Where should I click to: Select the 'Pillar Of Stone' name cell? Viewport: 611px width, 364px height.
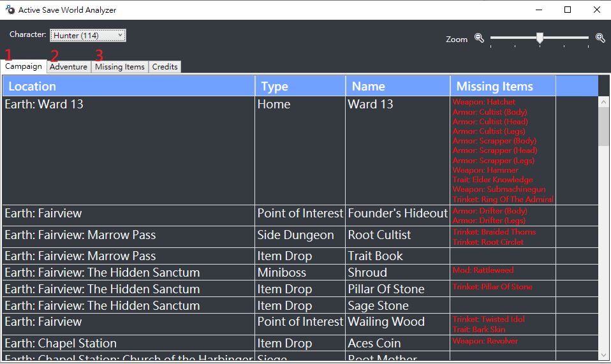click(x=398, y=289)
